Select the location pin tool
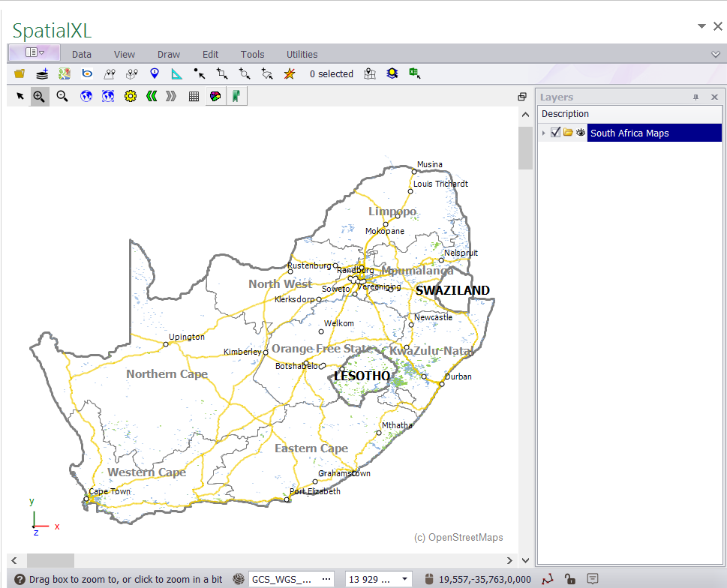This screenshot has width=727, height=588. 154,73
